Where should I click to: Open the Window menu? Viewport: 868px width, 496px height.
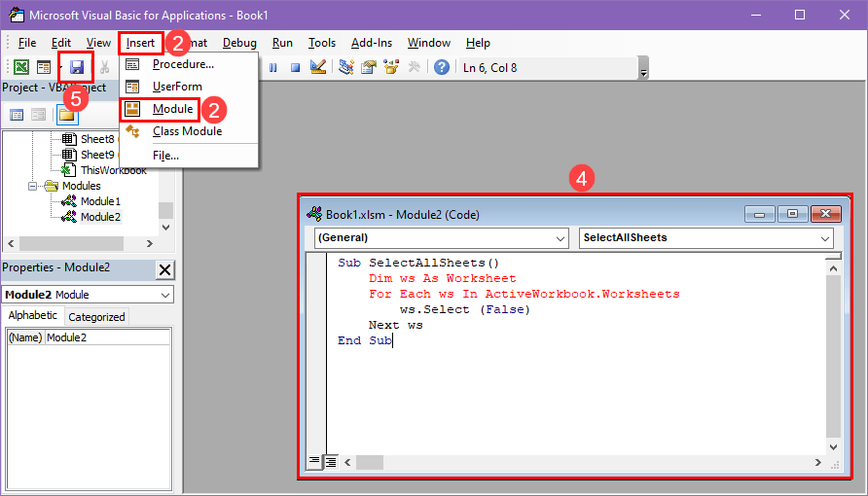[x=429, y=43]
